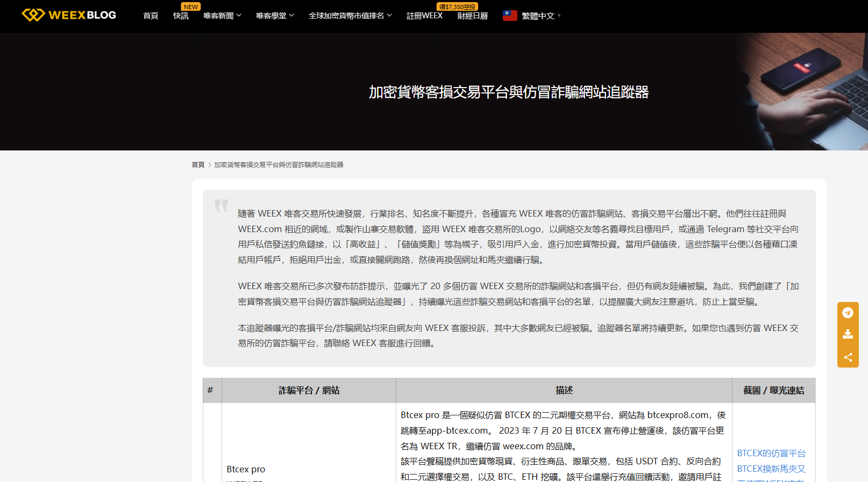Viewport: 868px width, 482px height.
Task: Click the NEW badge above 快訊
Action: pos(191,7)
